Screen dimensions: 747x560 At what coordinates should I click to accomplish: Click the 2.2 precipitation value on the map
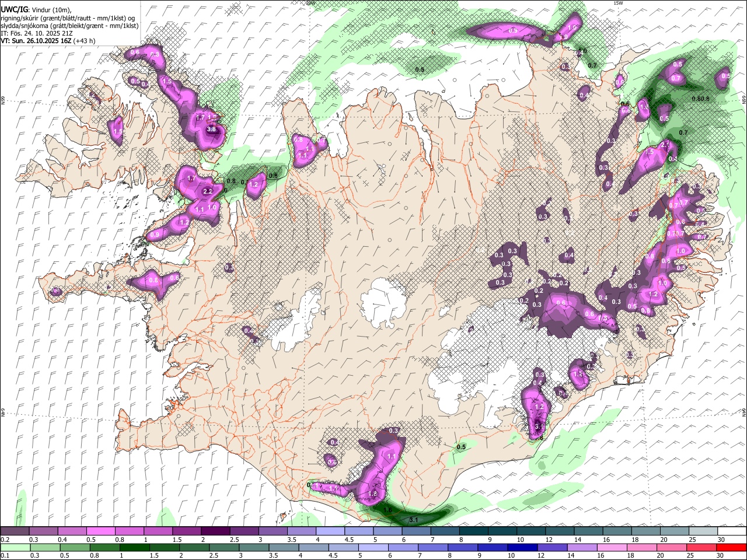click(x=207, y=191)
